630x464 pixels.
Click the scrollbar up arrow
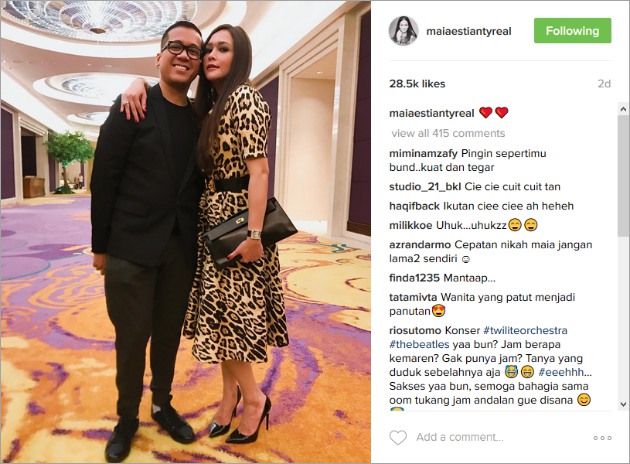[623, 109]
